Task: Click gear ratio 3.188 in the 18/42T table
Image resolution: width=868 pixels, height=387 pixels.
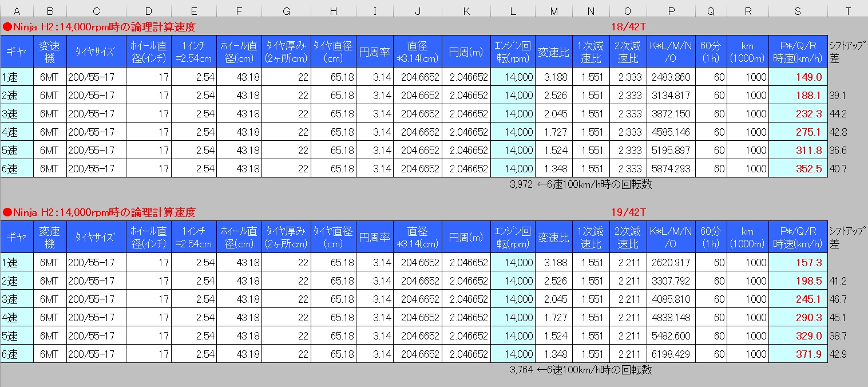Action: [553, 77]
